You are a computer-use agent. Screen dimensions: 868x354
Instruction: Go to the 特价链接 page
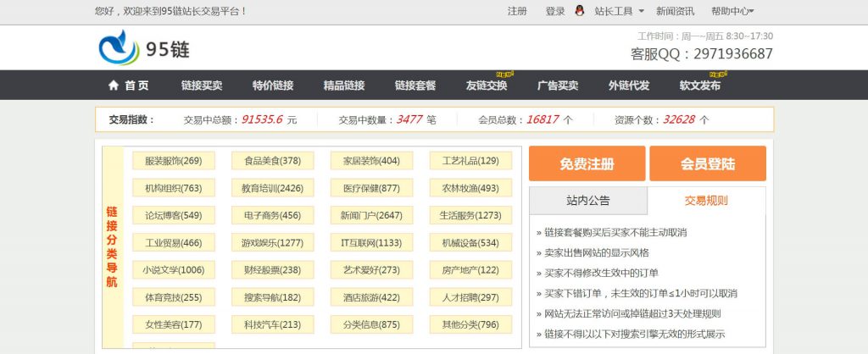click(x=273, y=86)
